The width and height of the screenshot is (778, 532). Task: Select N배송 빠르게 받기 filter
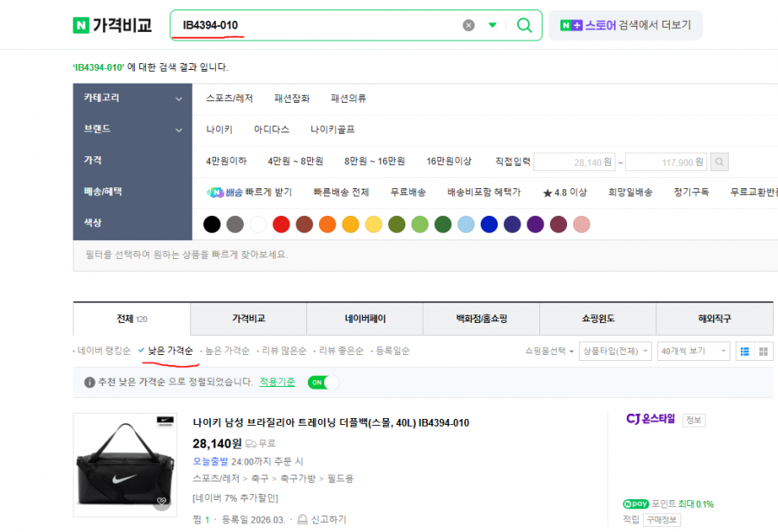point(249,193)
